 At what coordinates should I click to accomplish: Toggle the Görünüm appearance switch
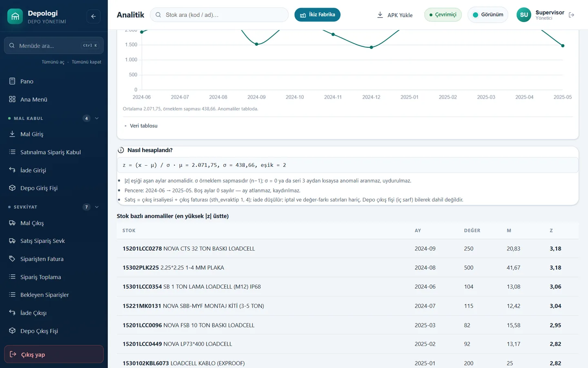coord(488,15)
